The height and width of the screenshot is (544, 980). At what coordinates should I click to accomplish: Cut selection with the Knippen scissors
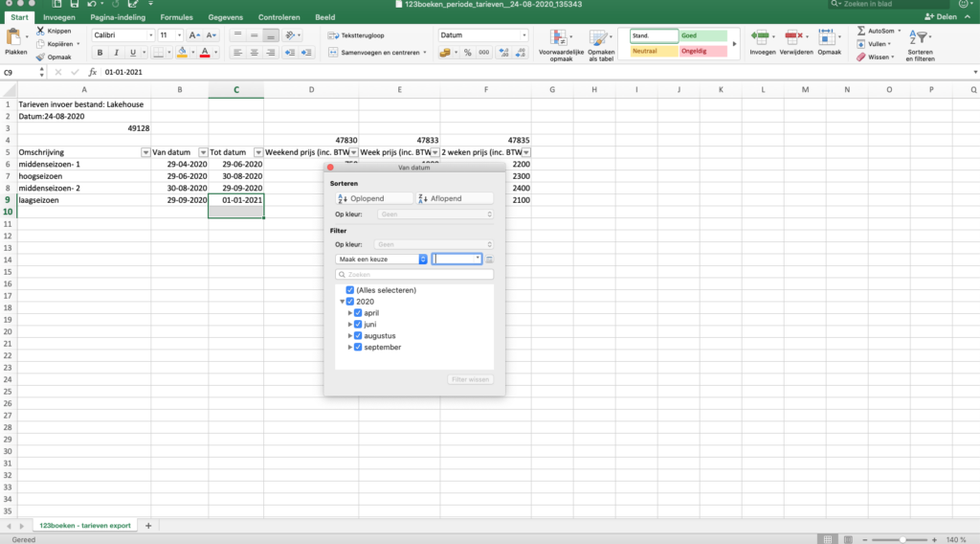(40, 31)
